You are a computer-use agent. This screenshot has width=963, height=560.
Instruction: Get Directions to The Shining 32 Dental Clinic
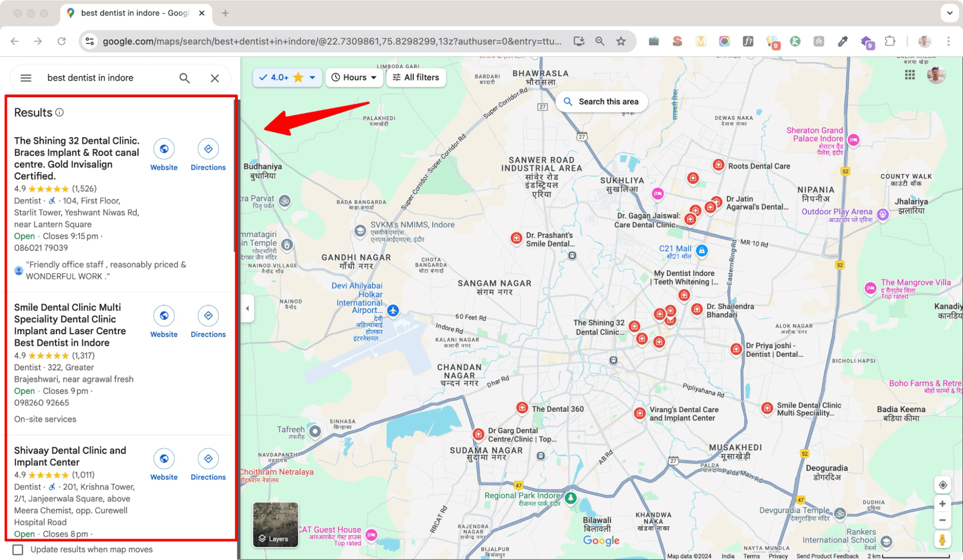coord(208,155)
